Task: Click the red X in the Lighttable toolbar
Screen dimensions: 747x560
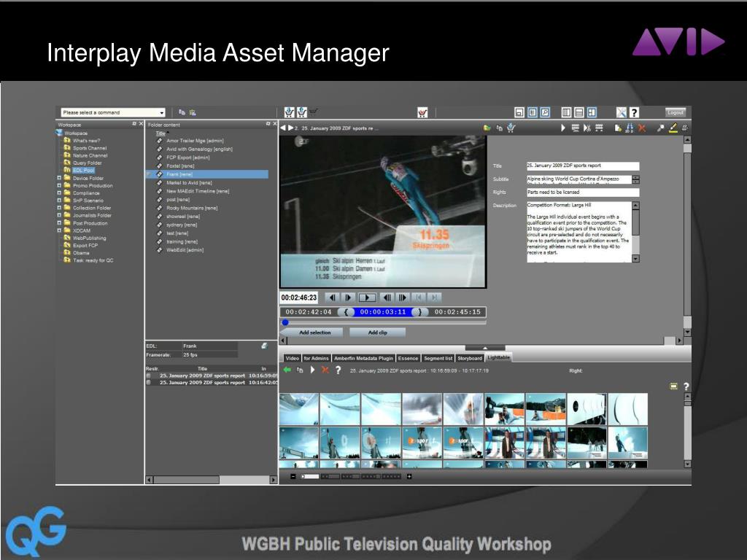Action: click(x=325, y=370)
